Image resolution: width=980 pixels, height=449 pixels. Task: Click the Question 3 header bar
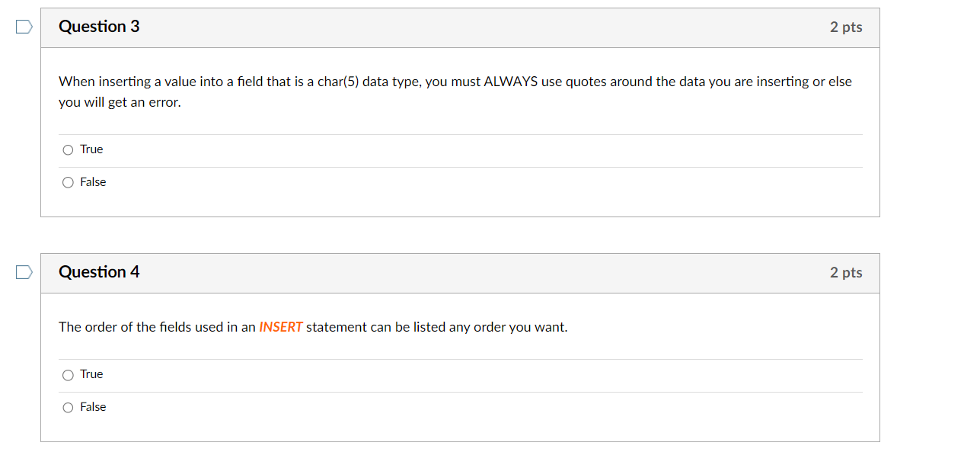(459, 26)
